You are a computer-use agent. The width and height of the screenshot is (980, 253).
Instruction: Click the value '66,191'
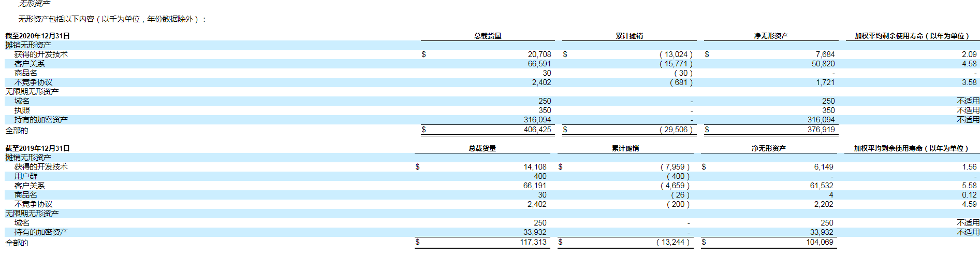[x=535, y=186]
